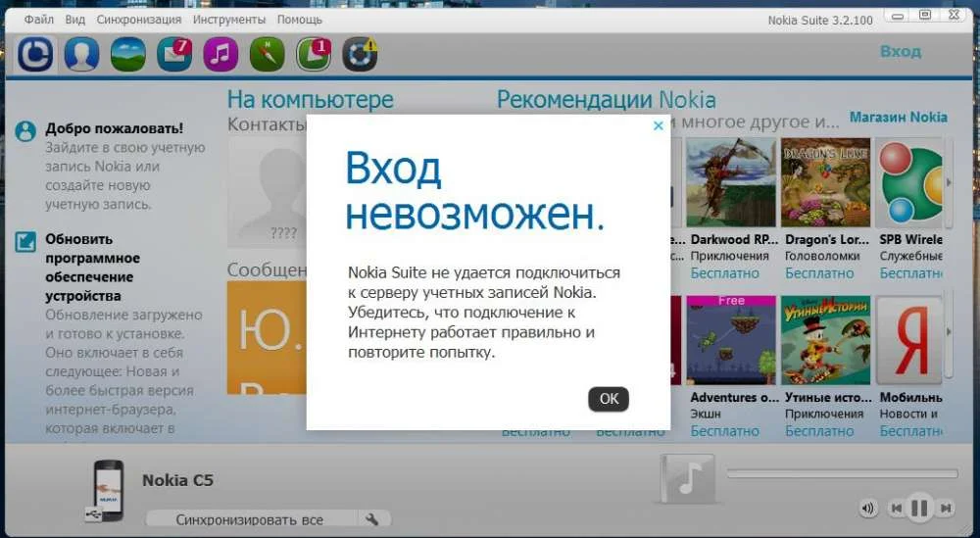This screenshot has height=538, width=980.
Task: Click the Вход sign-in link
Action: pos(901,51)
